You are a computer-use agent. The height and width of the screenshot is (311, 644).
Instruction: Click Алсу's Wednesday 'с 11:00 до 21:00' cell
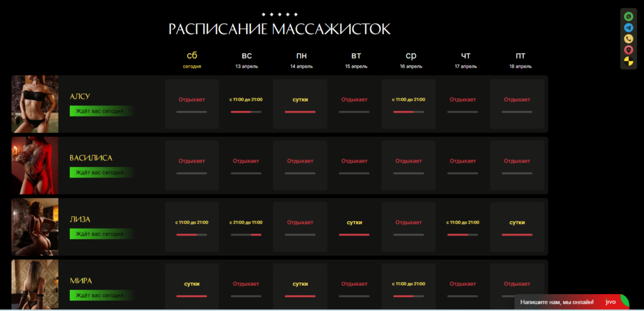[x=409, y=104]
